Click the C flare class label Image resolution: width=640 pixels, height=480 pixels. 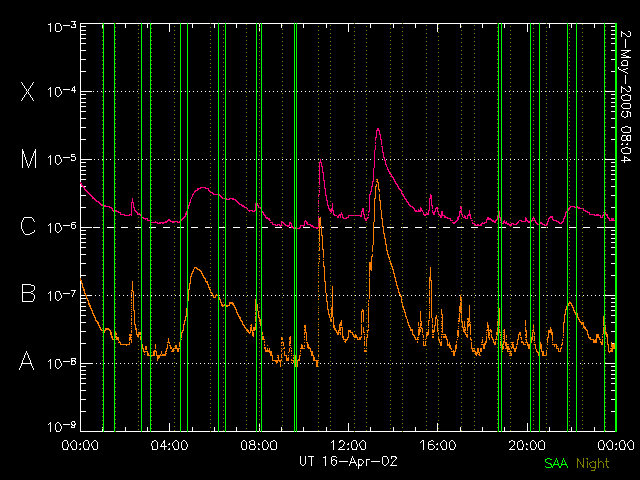pos(28,226)
